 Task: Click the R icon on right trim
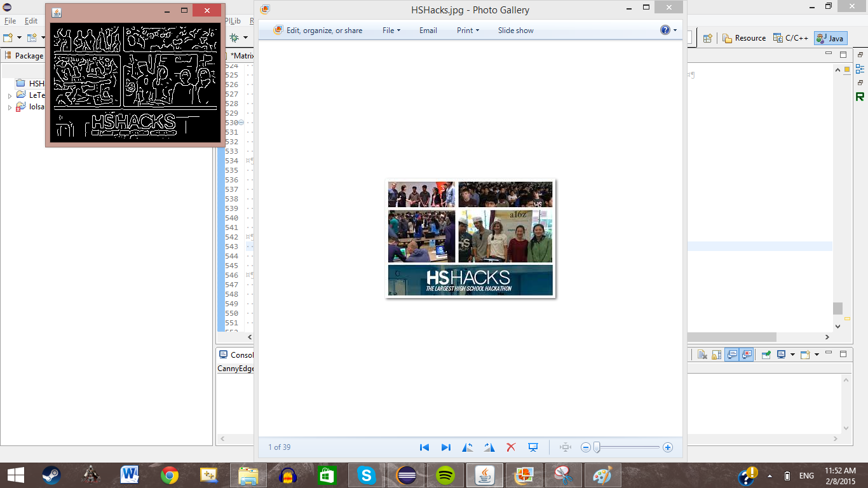pos(860,97)
